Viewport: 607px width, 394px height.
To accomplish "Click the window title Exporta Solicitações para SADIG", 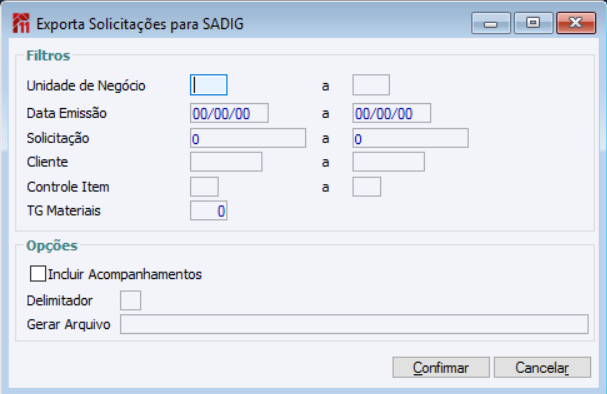I will tap(140, 24).
